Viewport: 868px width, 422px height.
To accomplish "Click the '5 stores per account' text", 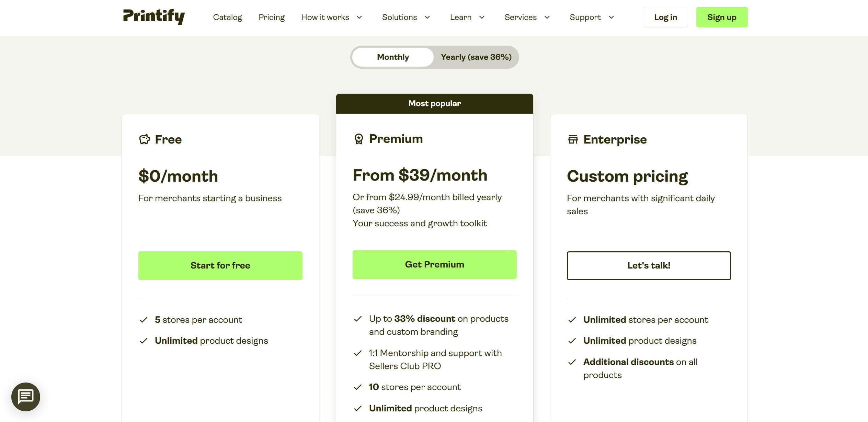I will [198, 320].
